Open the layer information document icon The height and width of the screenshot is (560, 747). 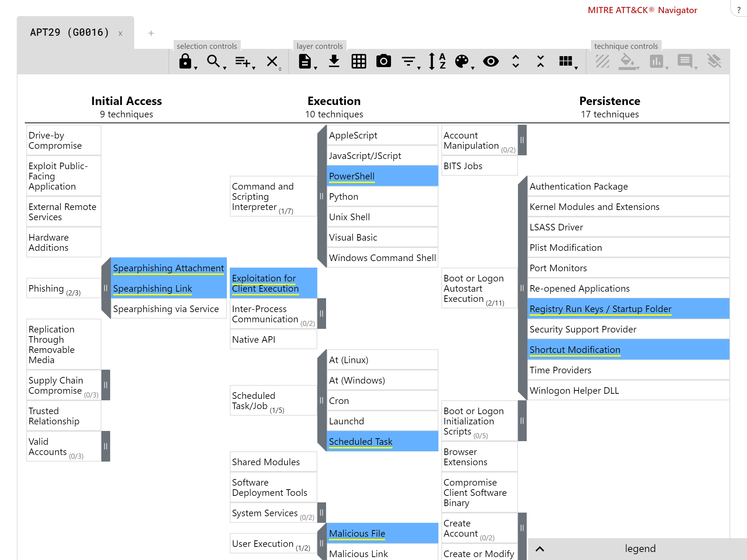[305, 61]
